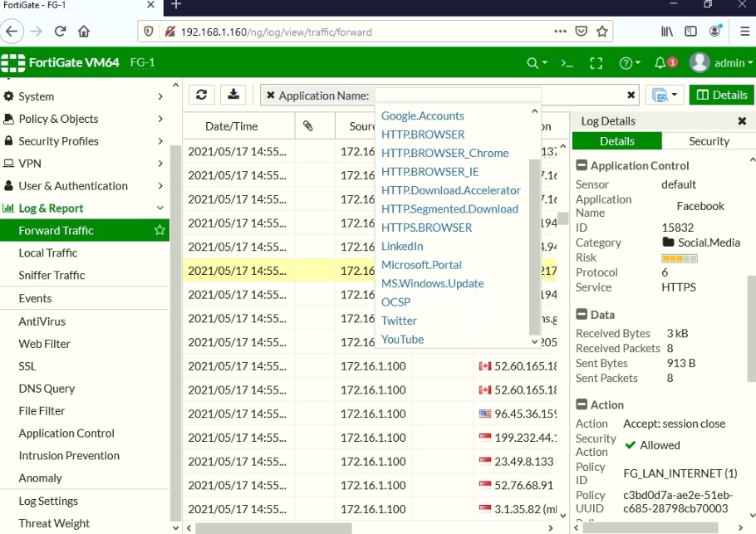Refresh the forward traffic log list
This screenshot has height=534, width=756.
pos(201,94)
